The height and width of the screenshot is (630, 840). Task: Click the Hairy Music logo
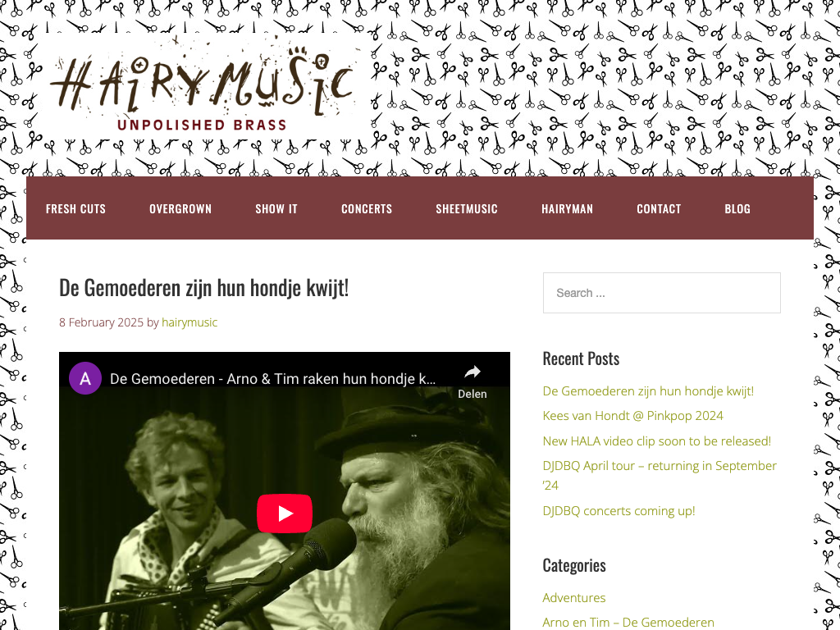(203, 87)
